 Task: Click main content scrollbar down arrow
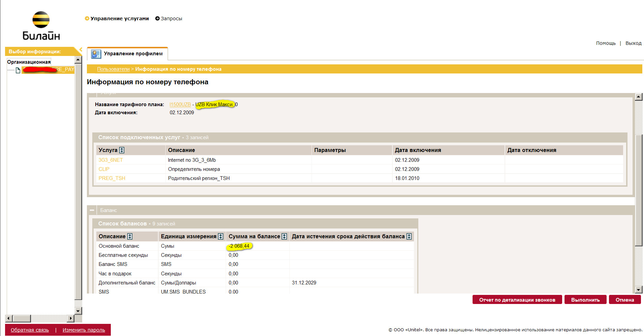click(x=638, y=289)
